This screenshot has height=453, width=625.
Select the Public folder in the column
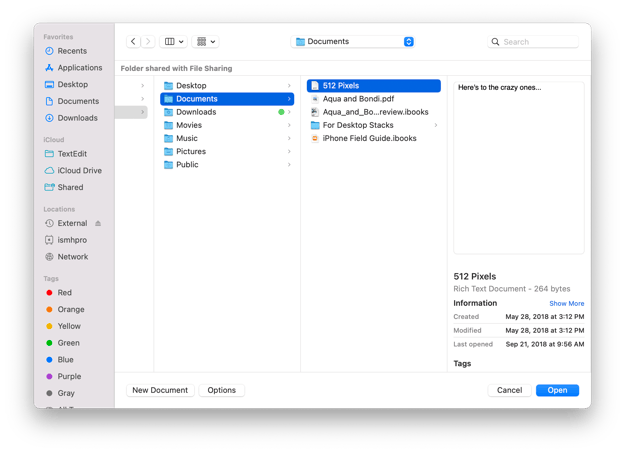pyautogui.click(x=227, y=165)
